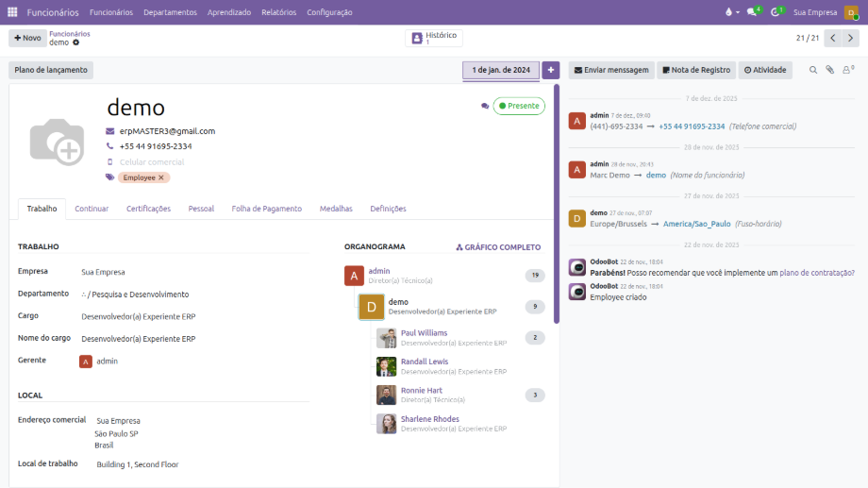Open the activities clock icon in navbar
The image size is (868, 488).
pos(777,12)
